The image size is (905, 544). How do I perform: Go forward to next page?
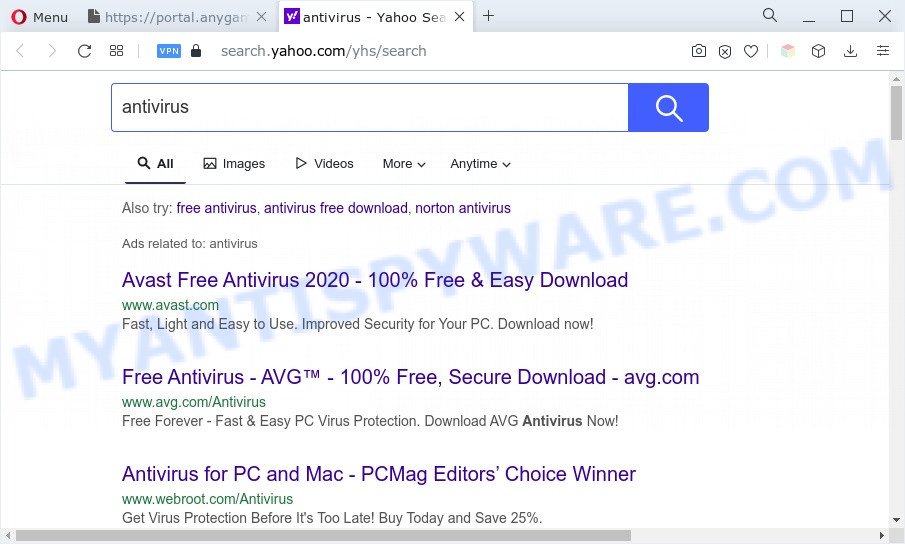pos(52,51)
